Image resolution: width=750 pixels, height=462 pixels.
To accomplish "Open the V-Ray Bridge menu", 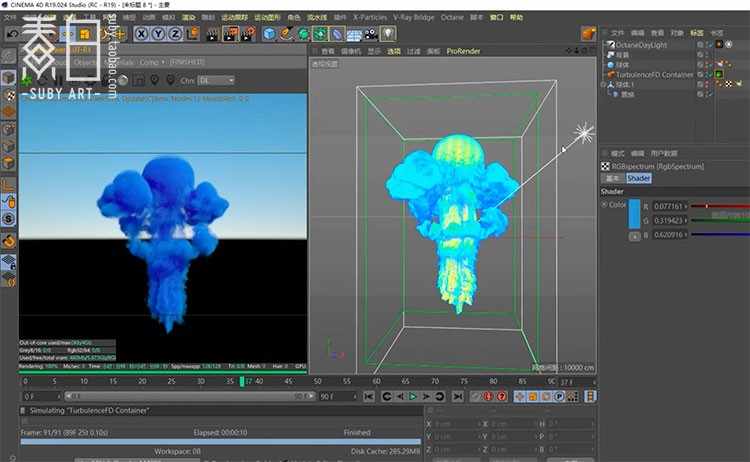I will 414,18.
